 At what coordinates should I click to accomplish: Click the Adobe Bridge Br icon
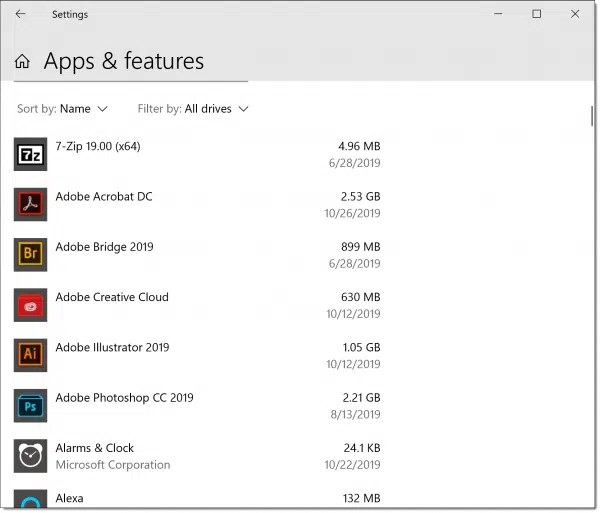click(31, 255)
